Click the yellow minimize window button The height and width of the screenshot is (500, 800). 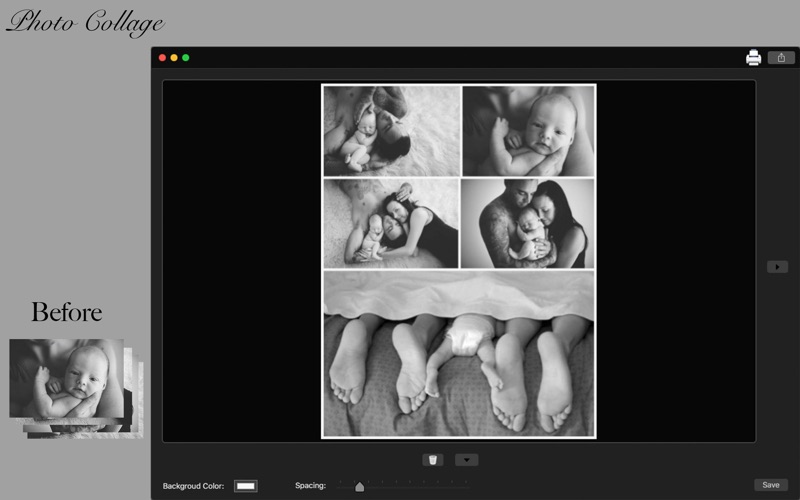(x=174, y=58)
